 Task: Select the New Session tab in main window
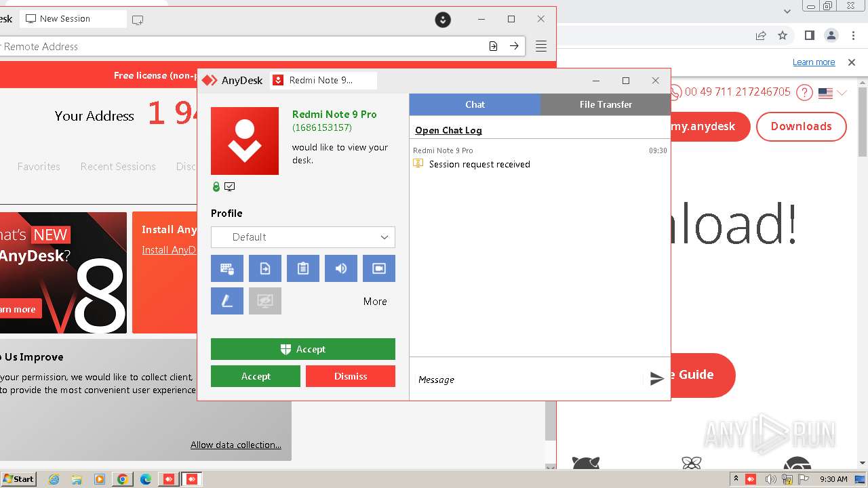73,19
